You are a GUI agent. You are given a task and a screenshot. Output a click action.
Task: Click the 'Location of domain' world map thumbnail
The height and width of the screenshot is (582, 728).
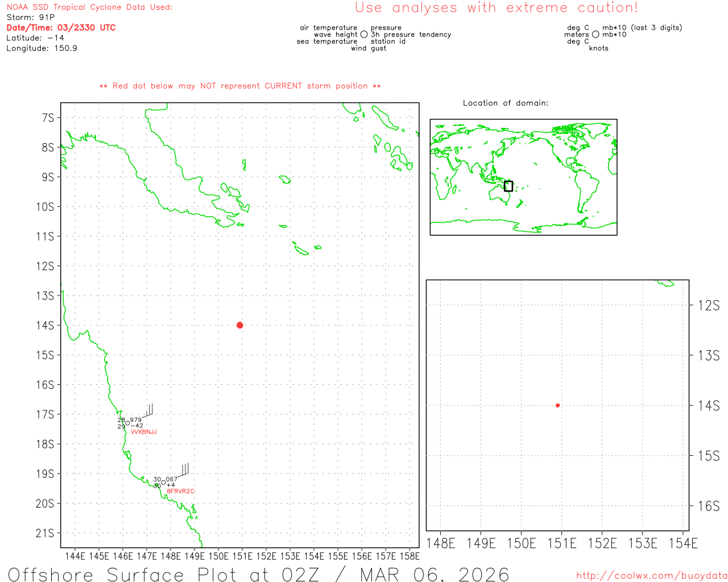click(x=523, y=177)
